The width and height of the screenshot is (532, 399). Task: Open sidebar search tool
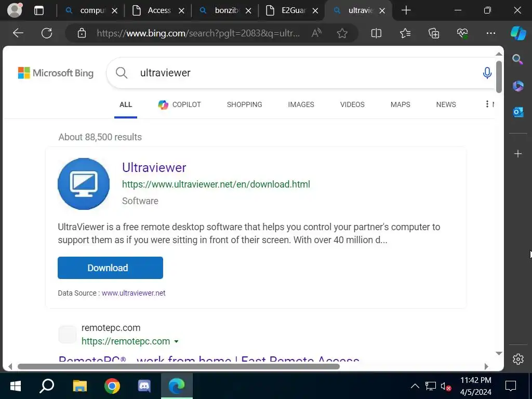[517, 59]
